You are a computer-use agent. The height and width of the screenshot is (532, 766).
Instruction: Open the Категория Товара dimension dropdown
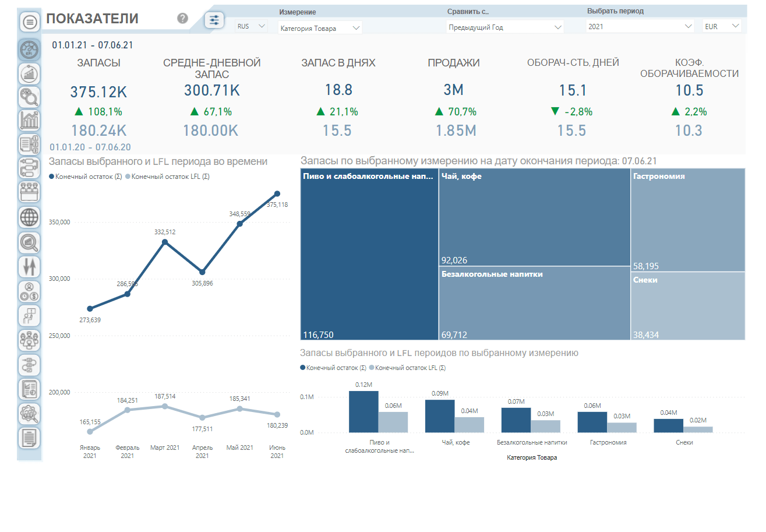(319, 28)
